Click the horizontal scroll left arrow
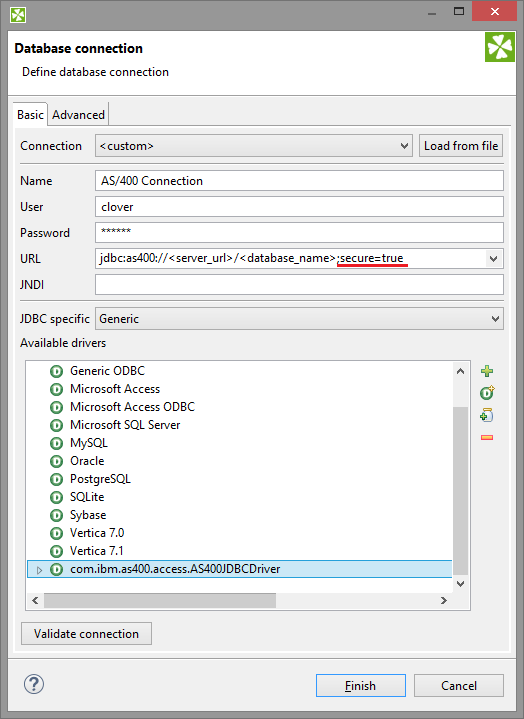The height and width of the screenshot is (719, 524). [35, 600]
